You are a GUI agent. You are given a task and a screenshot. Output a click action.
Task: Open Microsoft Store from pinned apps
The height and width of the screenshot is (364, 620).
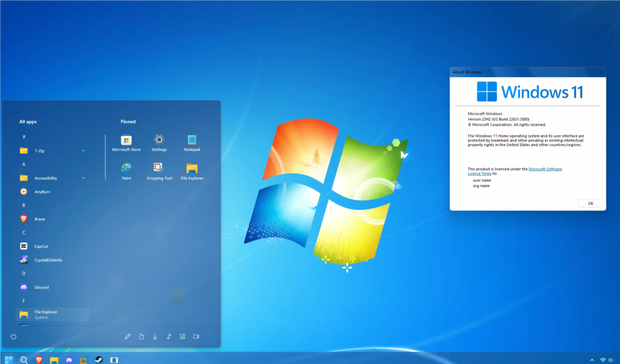click(126, 143)
